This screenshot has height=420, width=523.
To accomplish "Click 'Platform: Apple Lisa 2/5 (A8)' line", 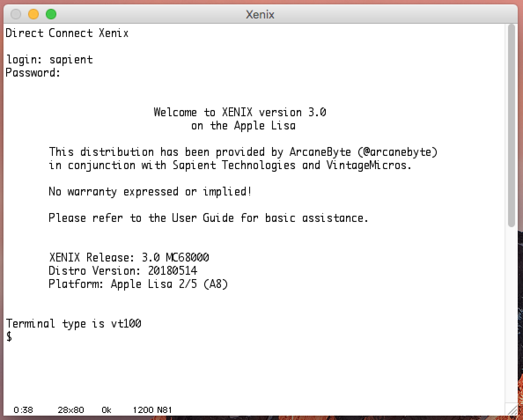I will [138, 284].
